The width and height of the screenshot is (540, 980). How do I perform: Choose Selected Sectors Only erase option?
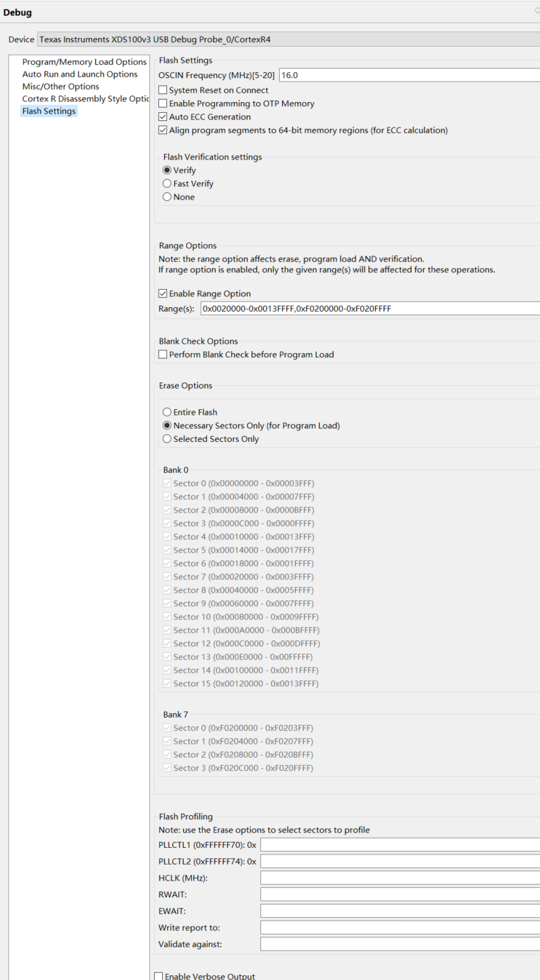pyautogui.click(x=168, y=439)
